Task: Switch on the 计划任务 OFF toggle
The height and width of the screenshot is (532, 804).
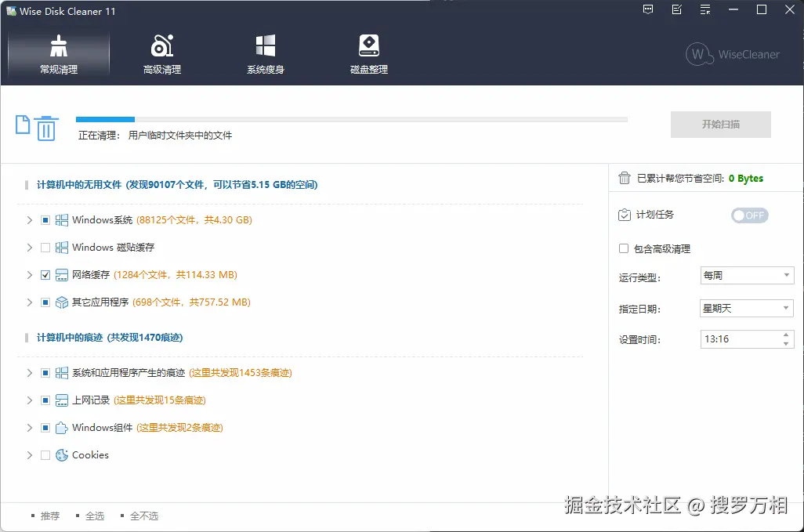Action: (750, 215)
